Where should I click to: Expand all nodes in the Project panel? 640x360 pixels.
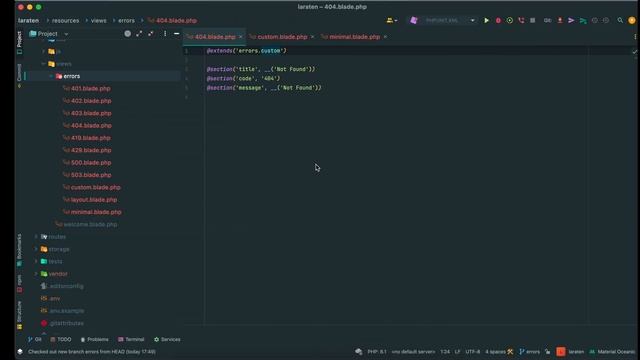(139, 34)
